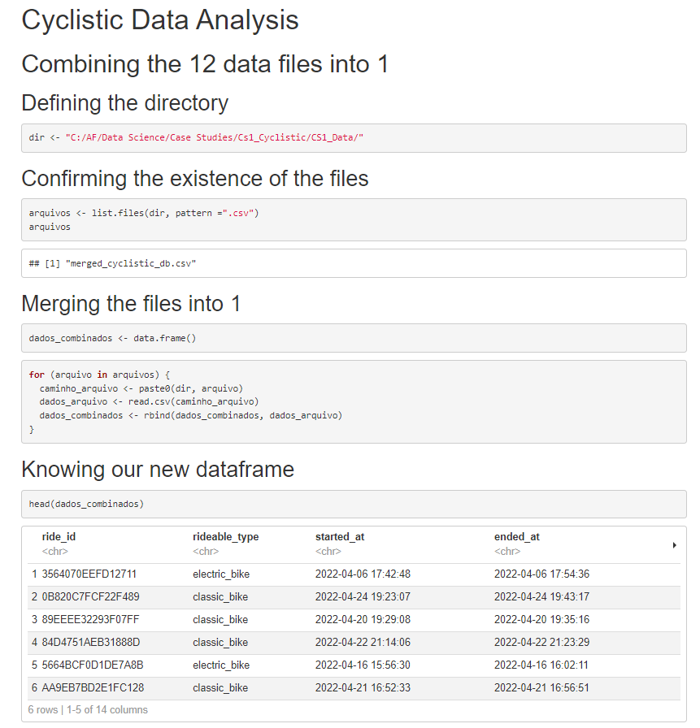Click the ride_id column header

59,537
